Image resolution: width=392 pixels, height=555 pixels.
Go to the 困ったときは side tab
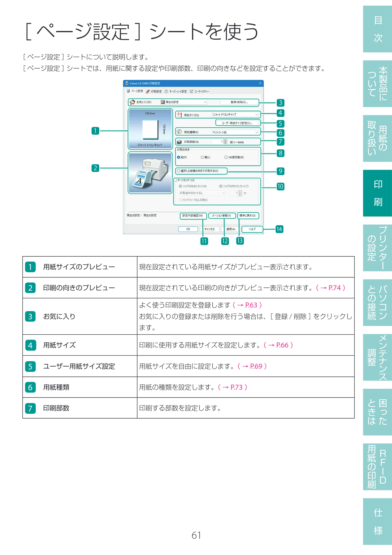pos(377,412)
